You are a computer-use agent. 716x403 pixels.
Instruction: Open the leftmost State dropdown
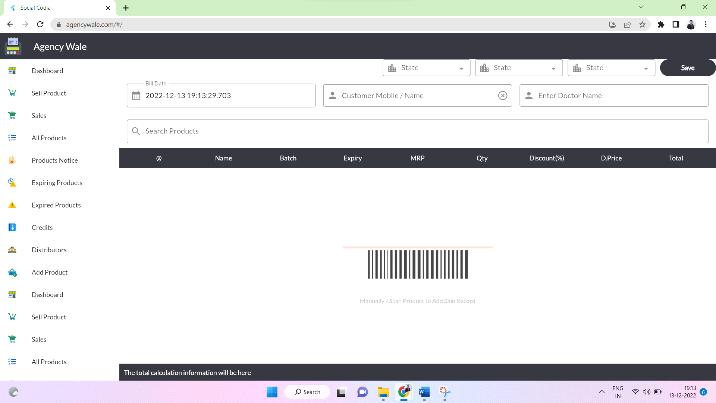(426, 68)
